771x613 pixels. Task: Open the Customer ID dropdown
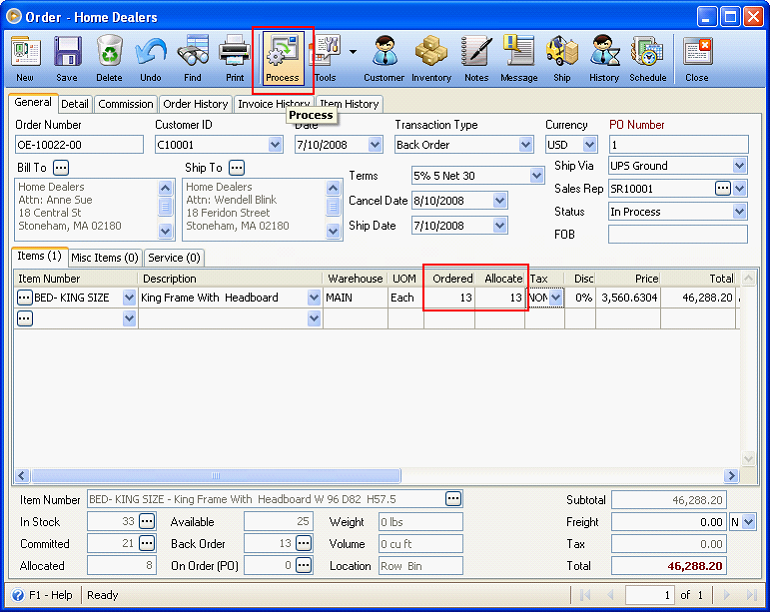[275, 145]
